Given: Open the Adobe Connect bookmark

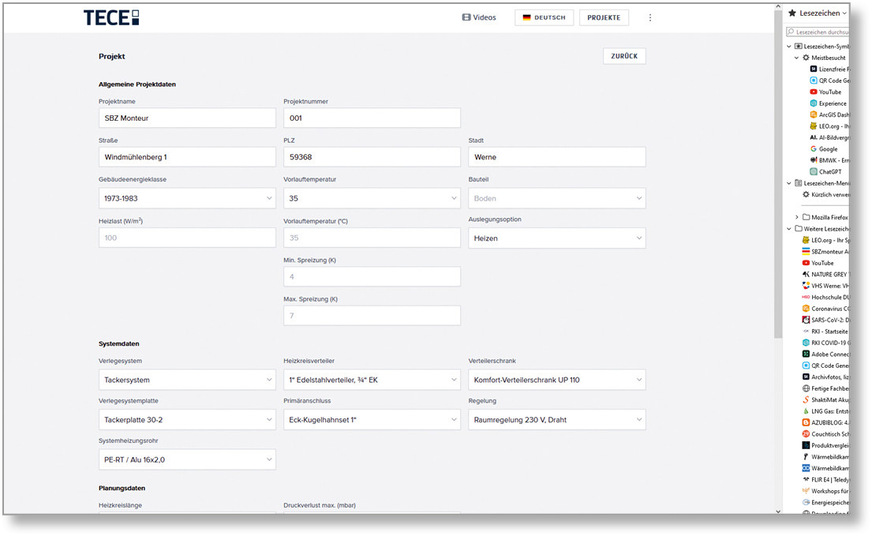Looking at the screenshot, I should pos(828,354).
